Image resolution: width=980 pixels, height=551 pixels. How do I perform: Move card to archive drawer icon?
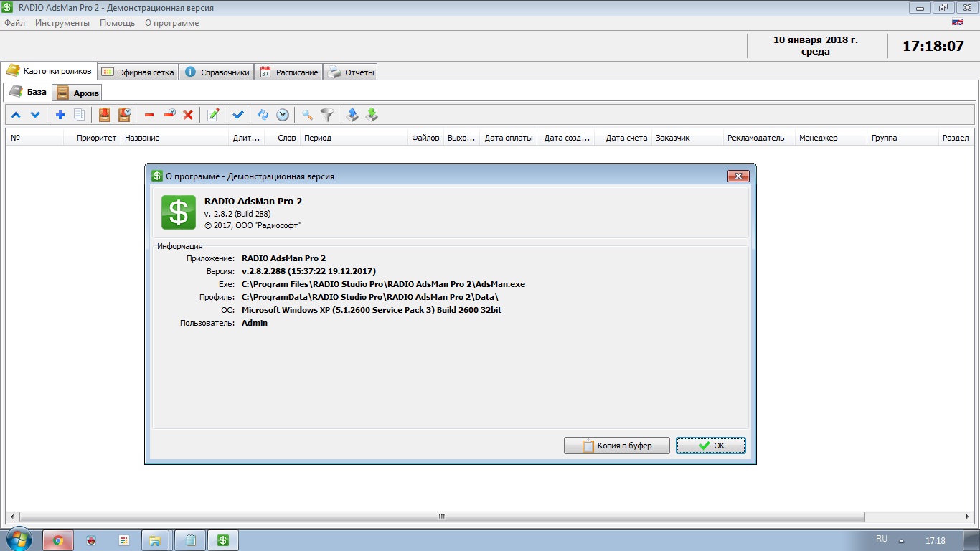pos(105,115)
